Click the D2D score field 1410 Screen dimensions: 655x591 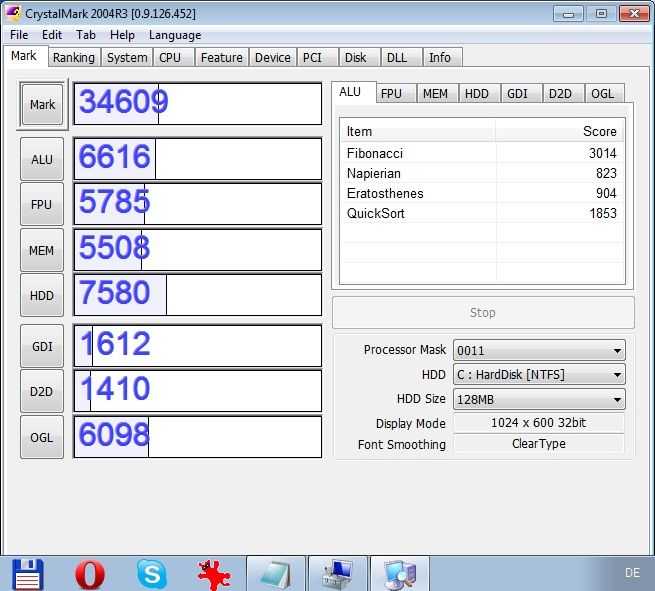click(198, 391)
